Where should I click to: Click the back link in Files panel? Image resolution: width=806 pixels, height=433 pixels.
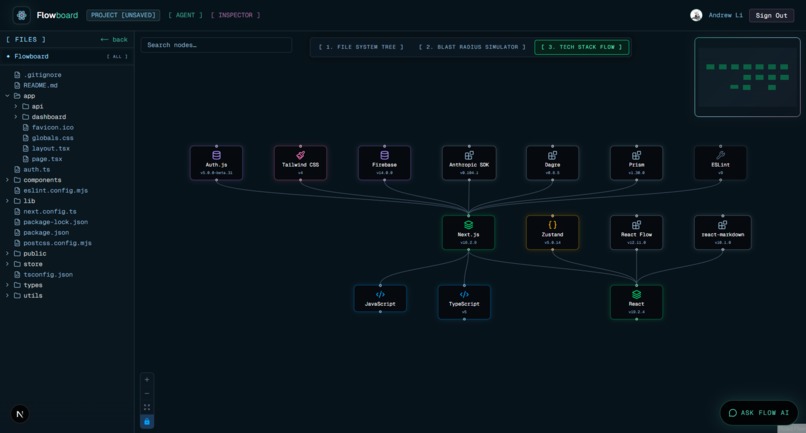tap(114, 40)
